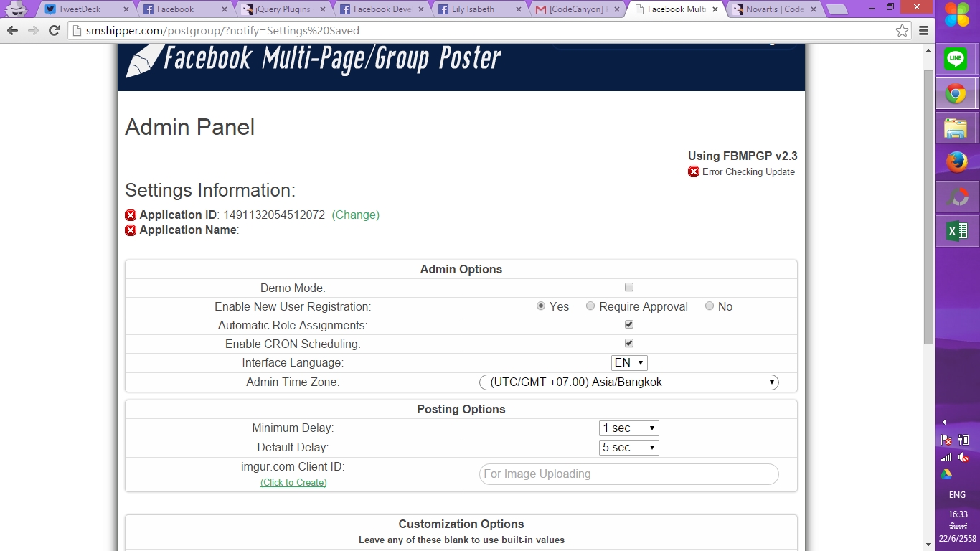Open the red and gray circular taskbar app

[956, 197]
